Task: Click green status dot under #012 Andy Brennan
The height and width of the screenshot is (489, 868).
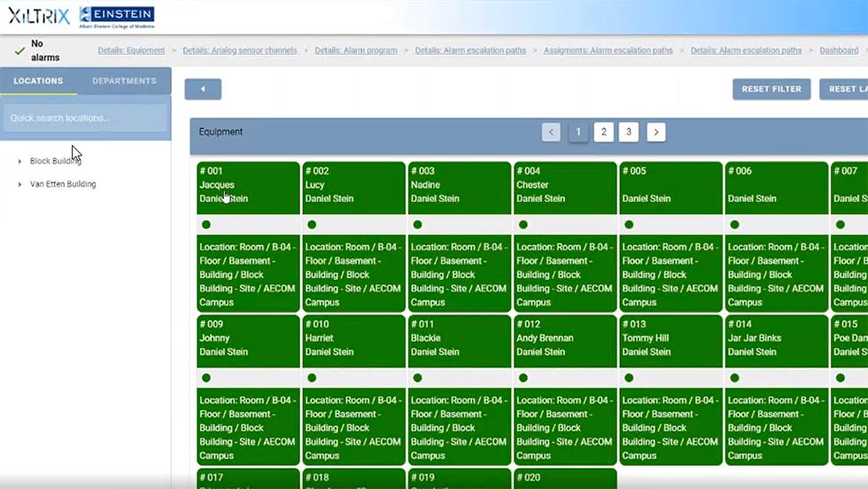Action: (523, 378)
